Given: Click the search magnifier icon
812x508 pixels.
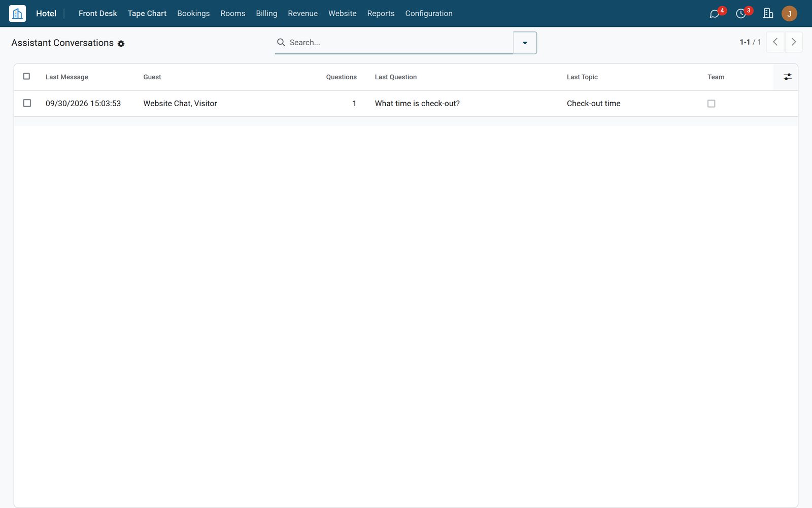Looking at the screenshot, I should (281, 42).
